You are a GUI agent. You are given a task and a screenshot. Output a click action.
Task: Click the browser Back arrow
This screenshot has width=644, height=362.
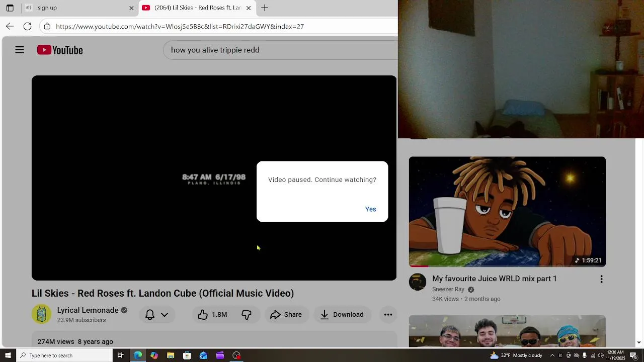[10, 26]
